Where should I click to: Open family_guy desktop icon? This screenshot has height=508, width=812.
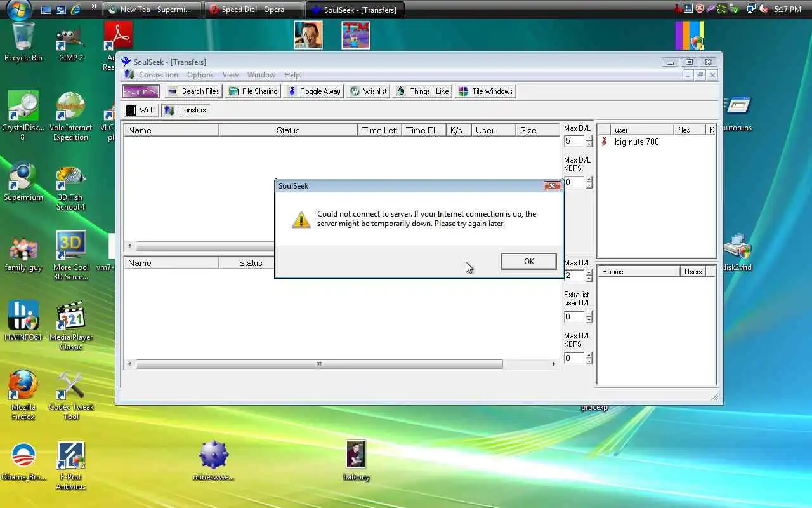[23, 253]
